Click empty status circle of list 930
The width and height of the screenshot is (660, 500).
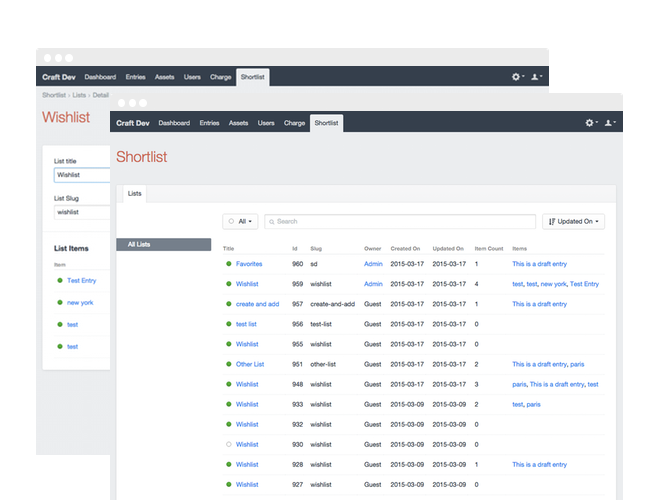coord(229,444)
